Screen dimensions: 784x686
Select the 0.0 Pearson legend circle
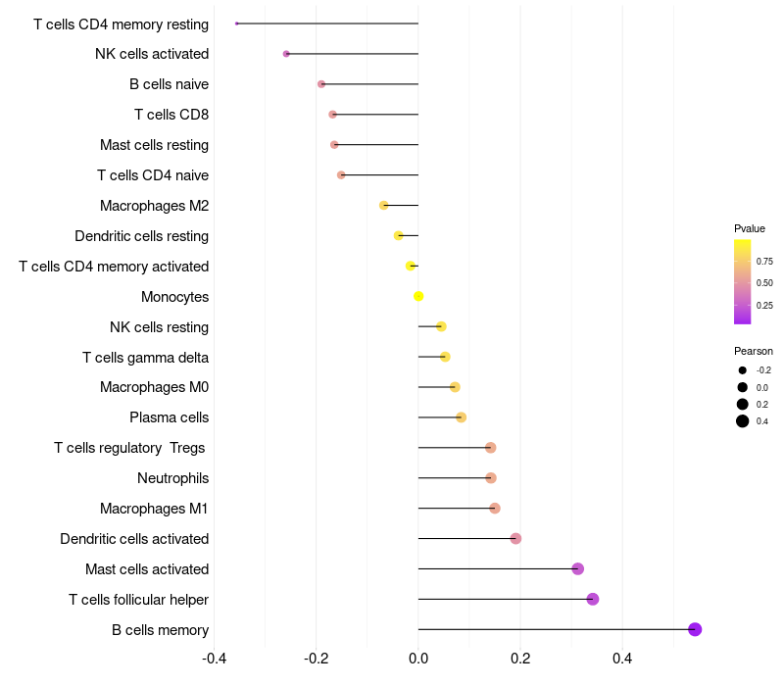pos(743,387)
